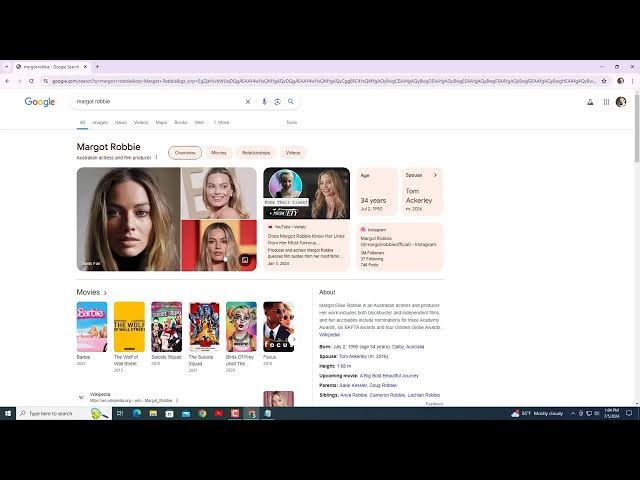Open the YouTube icon on the taskbar
The height and width of the screenshot is (480, 640).
218,413
